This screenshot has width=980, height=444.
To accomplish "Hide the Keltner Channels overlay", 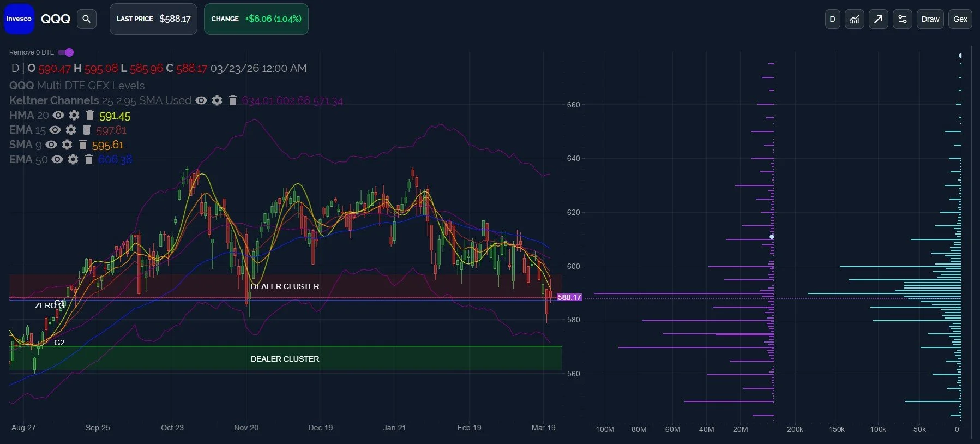I will [x=201, y=100].
